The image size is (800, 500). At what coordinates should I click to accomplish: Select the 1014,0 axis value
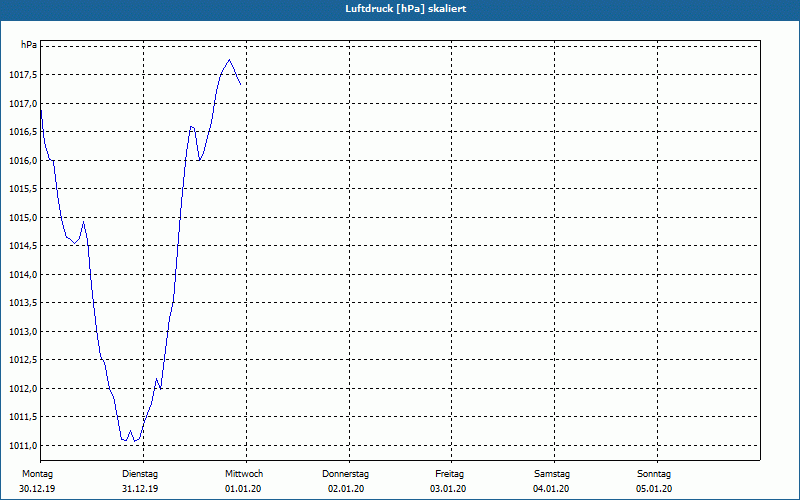coord(23,274)
